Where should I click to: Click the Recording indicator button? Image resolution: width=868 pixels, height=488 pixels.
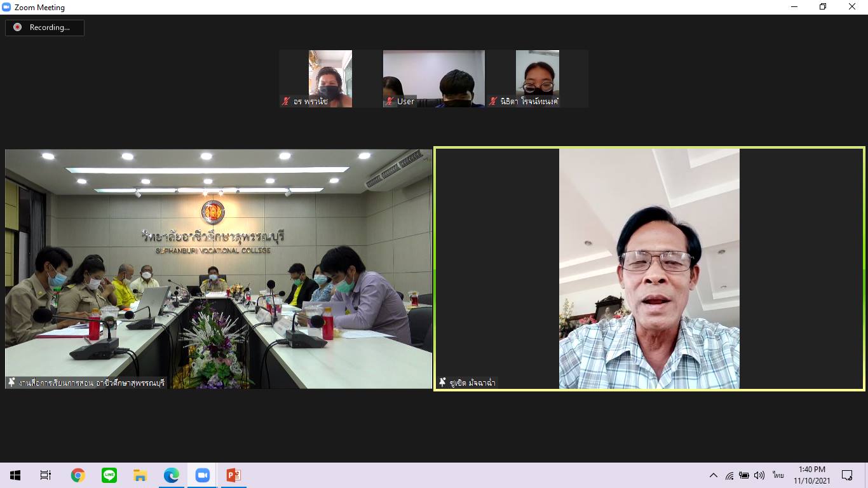coord(45,27)
